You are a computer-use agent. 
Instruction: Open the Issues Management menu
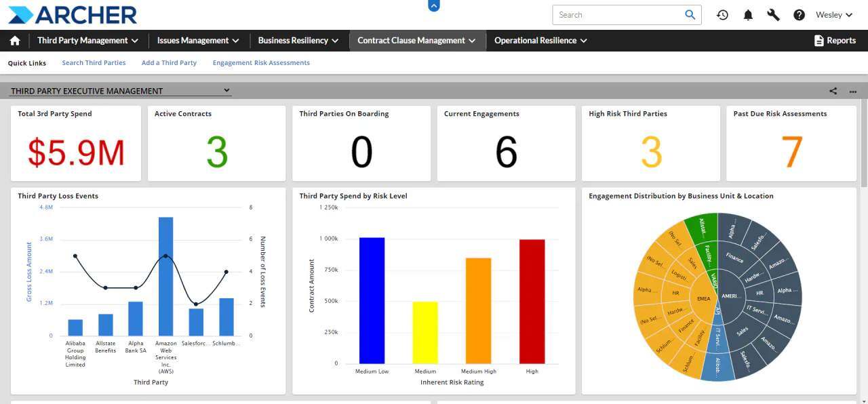pos(197,40)
